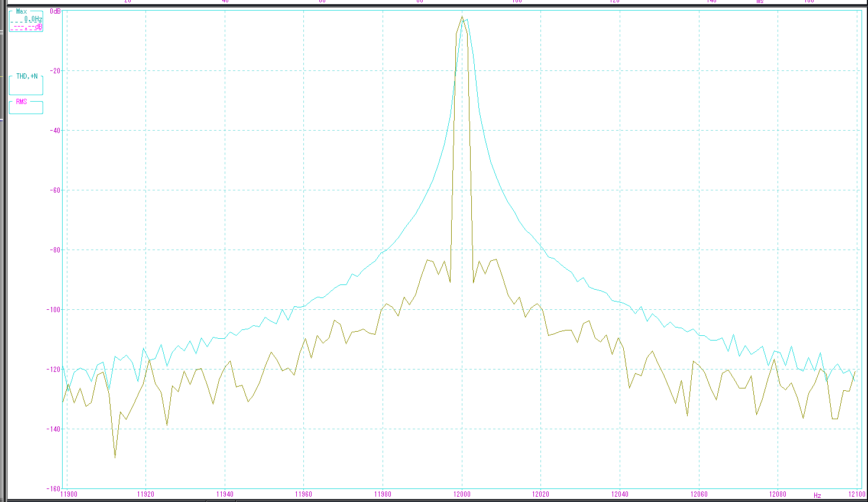Click the -40 dB axis label

(55, 131)
